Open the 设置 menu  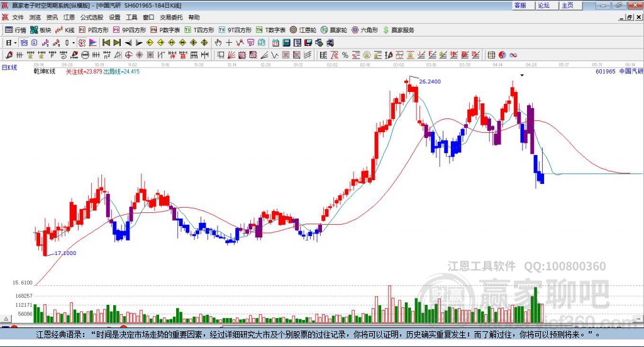pyautogui.click(x=114, y=17)
